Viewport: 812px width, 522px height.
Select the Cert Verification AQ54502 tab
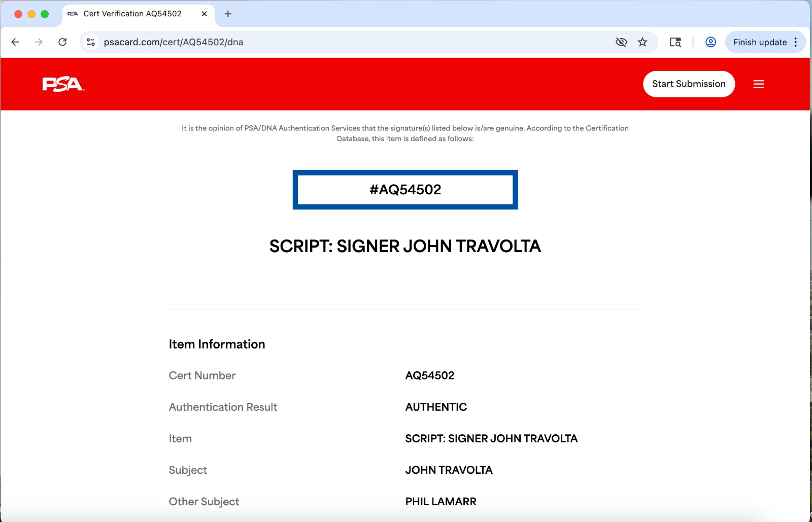pos(138,14)
